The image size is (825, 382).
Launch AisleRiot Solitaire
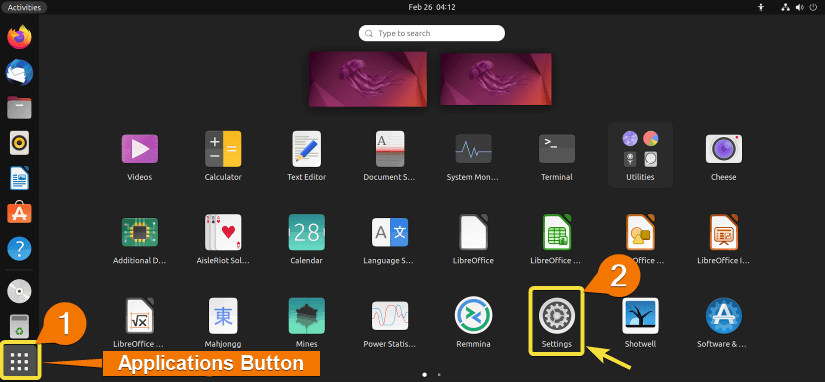pyautogui.click(x=223, y=232)
